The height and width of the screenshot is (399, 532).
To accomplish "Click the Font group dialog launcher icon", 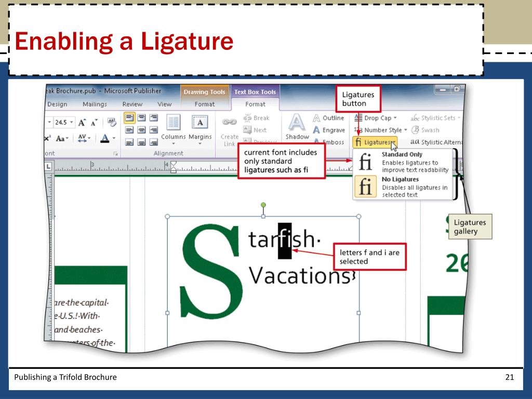I will coord(116,154).
